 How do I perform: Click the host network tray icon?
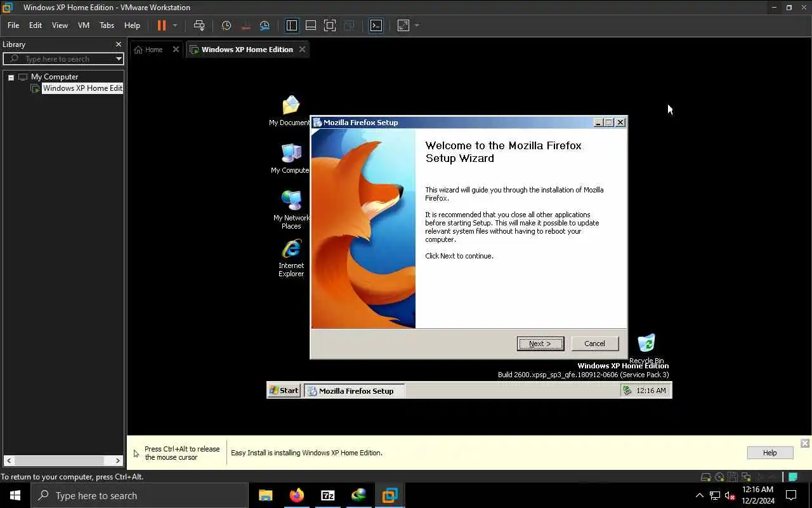click(x=715, y=495)
